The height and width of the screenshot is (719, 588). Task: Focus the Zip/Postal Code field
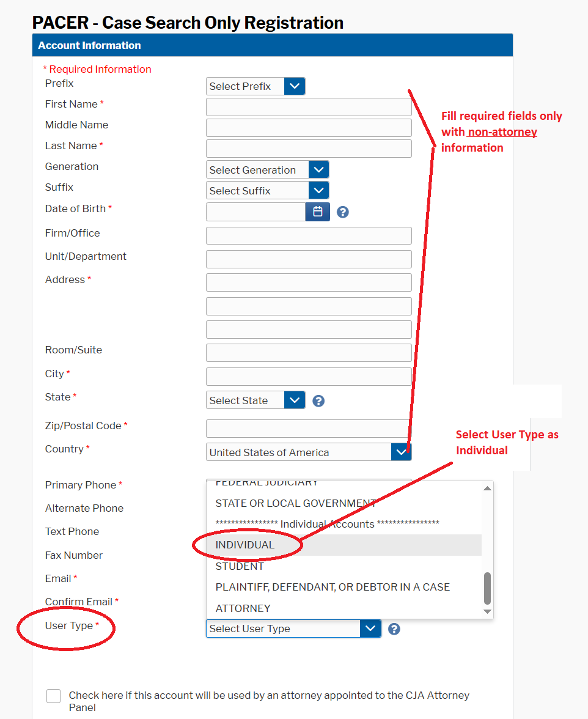tap(309, 428)
